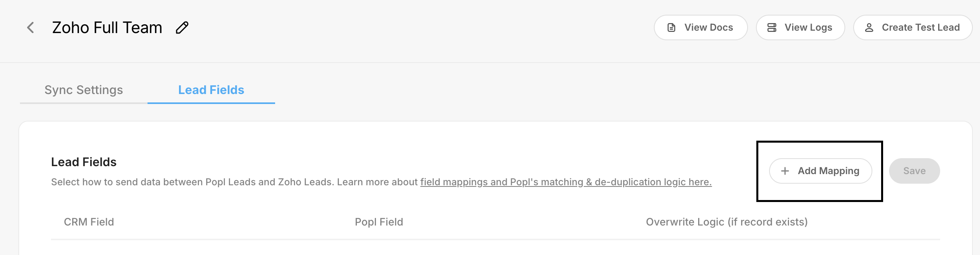The image size is (980, 255).
Task: Click the plus icon in Add Mapping
Action: point(785,171)
